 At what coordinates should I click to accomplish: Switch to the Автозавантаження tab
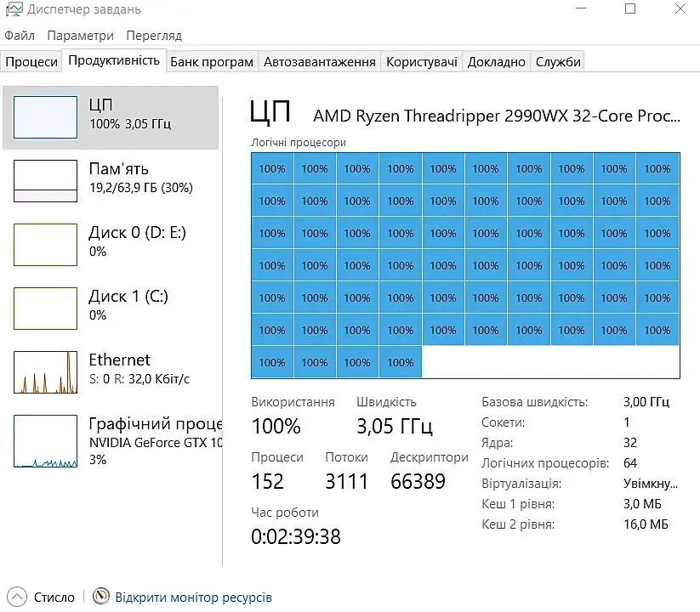319,61
